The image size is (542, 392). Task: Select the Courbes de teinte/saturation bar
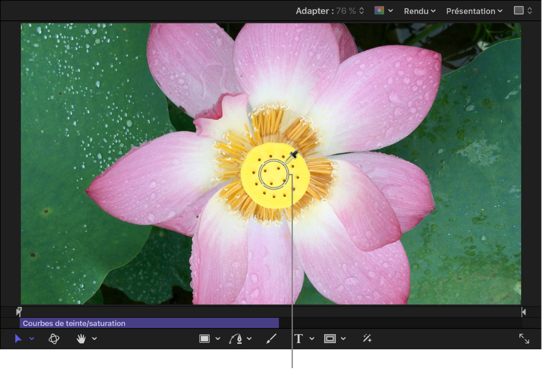tap(149, 323)
